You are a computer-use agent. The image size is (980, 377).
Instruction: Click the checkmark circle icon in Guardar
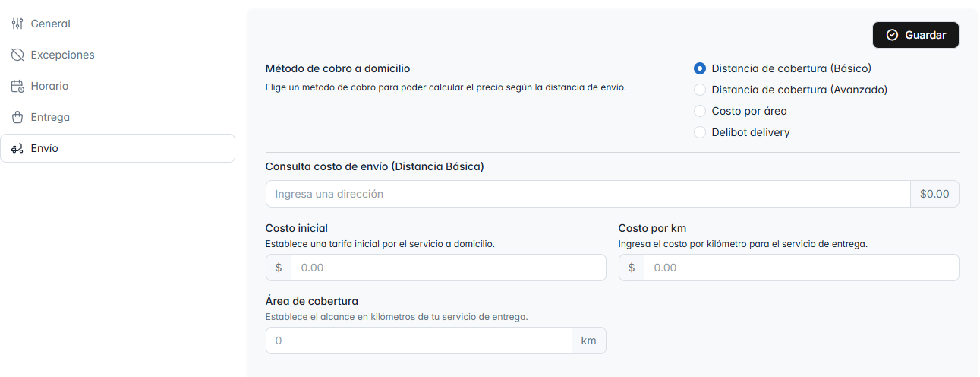(x=892, y=35)
